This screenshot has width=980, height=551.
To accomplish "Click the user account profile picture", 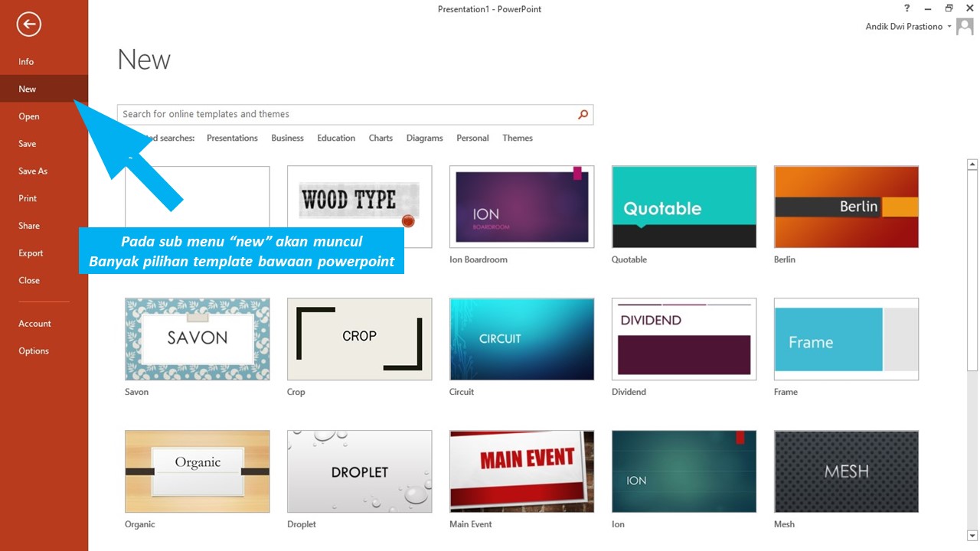I will click(964, 25).
